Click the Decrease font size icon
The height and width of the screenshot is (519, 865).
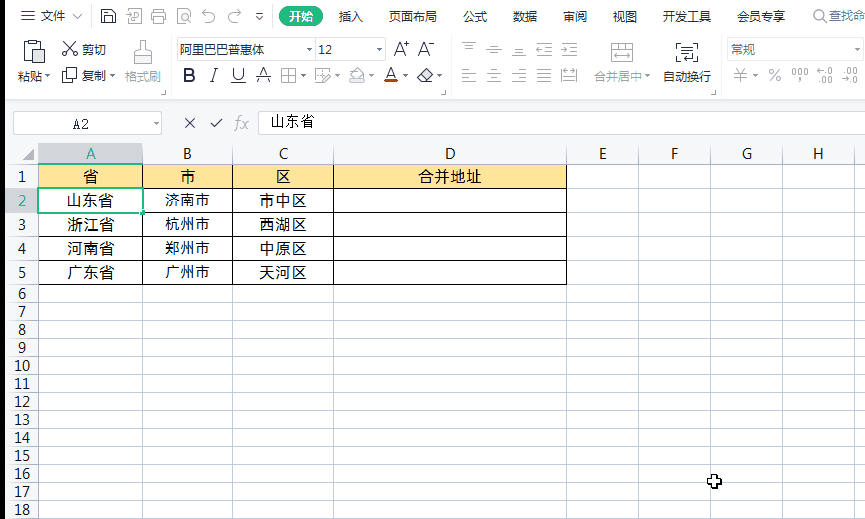point(425,49)
